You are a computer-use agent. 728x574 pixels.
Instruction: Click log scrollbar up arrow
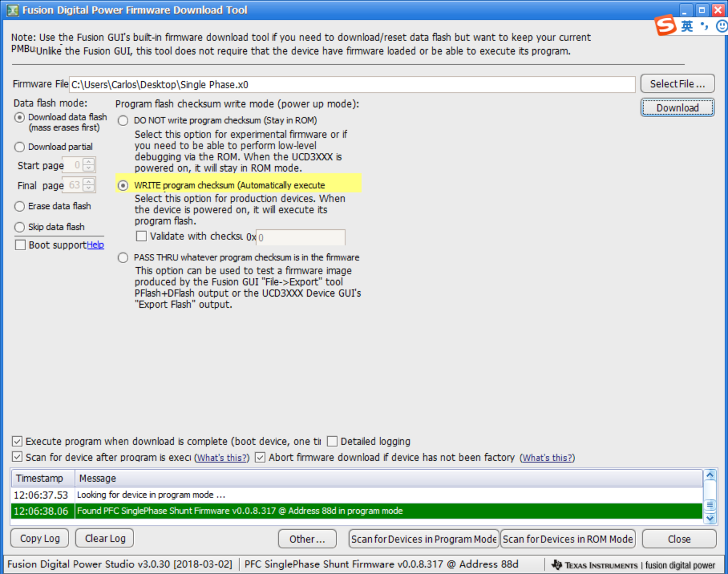(710, 475)
